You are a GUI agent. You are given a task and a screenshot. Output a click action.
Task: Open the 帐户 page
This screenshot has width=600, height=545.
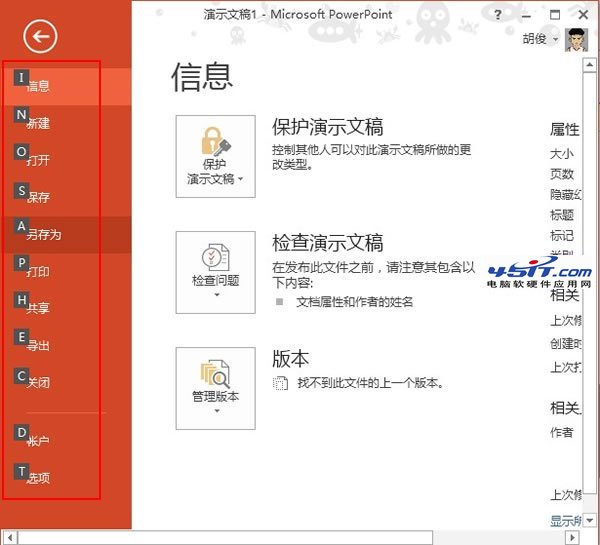click(x=40, y=441)
